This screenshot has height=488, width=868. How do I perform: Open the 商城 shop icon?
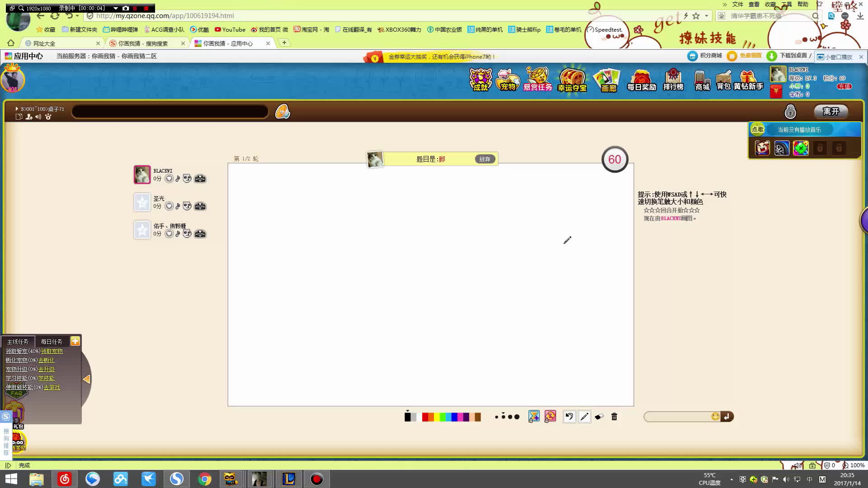click(x=702, y=80)
